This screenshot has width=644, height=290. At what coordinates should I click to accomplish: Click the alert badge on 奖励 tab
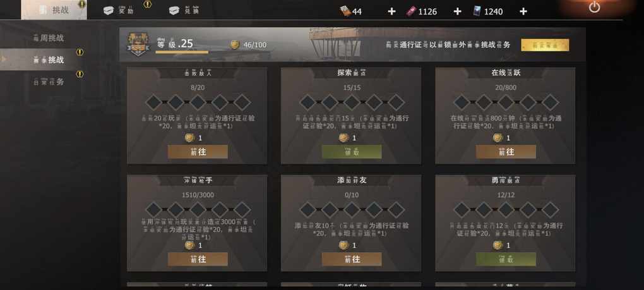coord(148,4)
